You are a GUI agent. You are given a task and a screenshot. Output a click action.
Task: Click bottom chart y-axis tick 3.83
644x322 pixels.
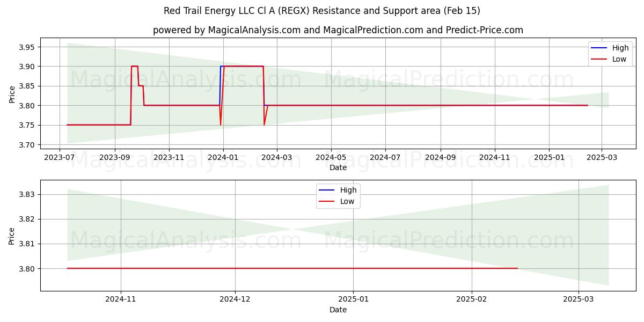(27, 194)
